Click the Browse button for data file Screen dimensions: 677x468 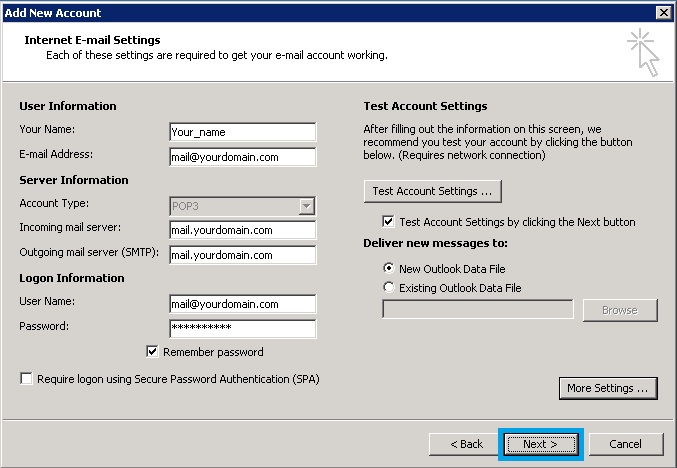[620, 310]
